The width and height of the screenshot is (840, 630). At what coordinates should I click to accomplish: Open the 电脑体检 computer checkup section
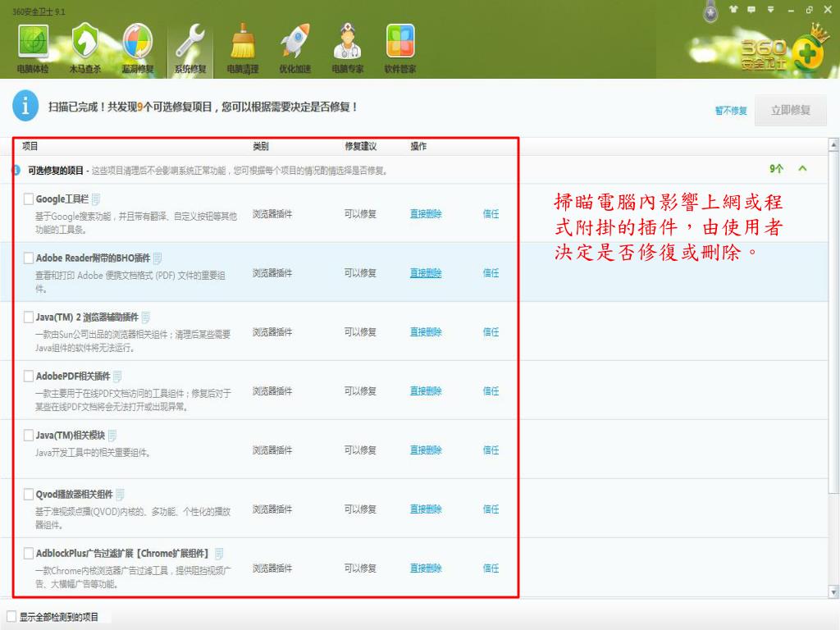33,48
